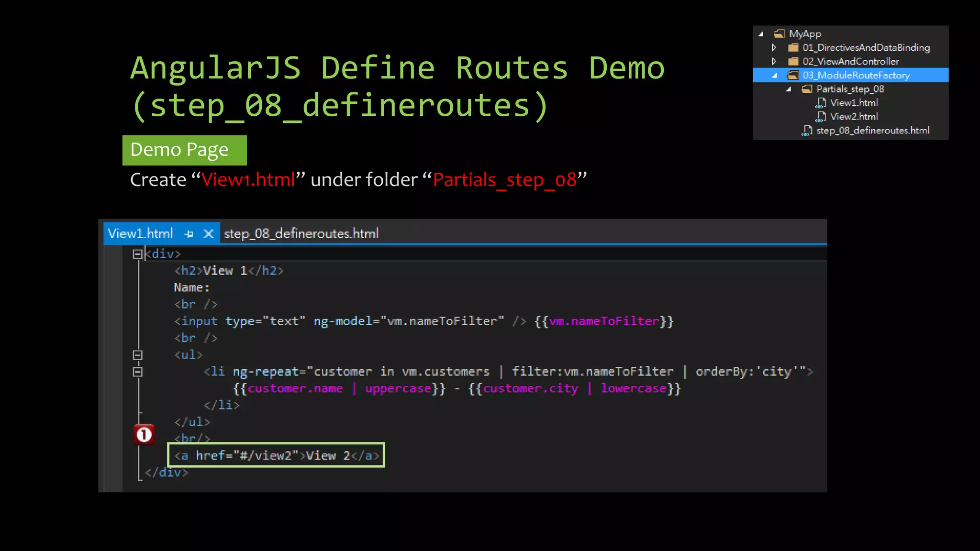980x551 pixels.
Task: Click the opening ul tag line
Action: click(x=189, y=355)
